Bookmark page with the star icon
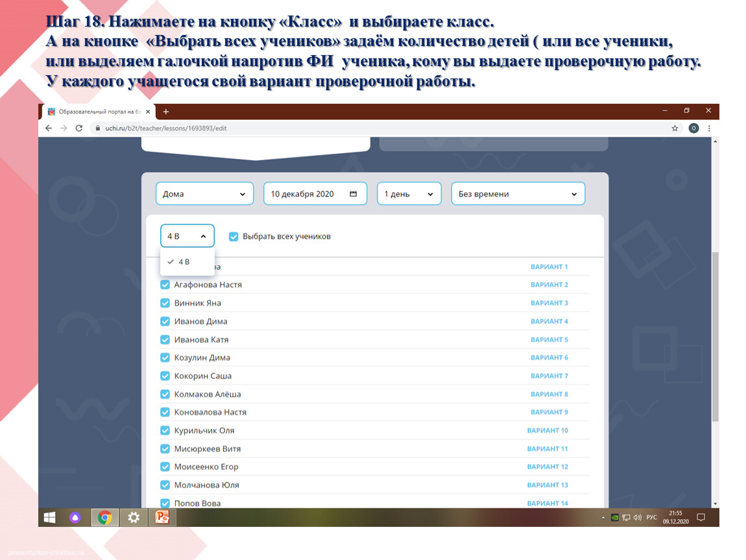746x560 pixels. [x=675, y=128]
